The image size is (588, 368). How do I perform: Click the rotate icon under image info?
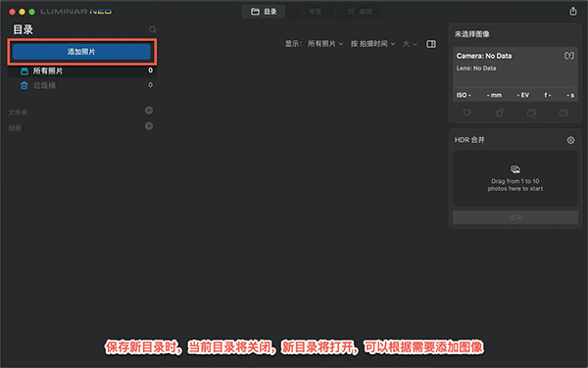pyautogui.click(x=500, y=113)
